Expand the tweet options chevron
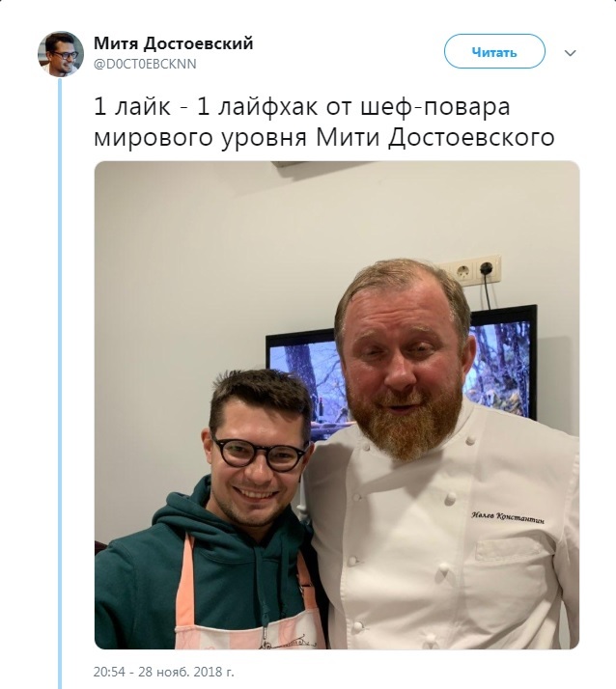 [570, 53]
